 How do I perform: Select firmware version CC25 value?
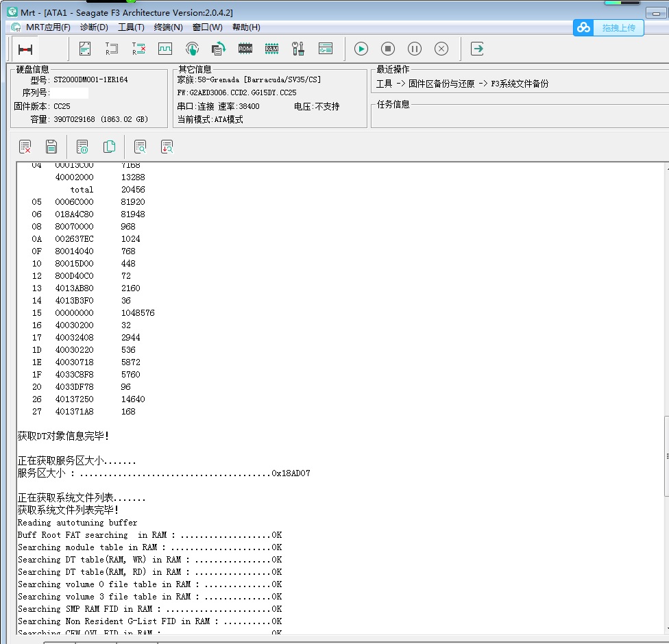(x=62, y=106)
